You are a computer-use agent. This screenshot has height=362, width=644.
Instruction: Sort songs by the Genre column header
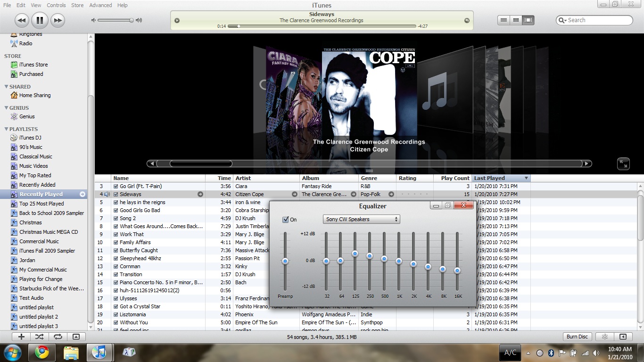click(377, 178)
